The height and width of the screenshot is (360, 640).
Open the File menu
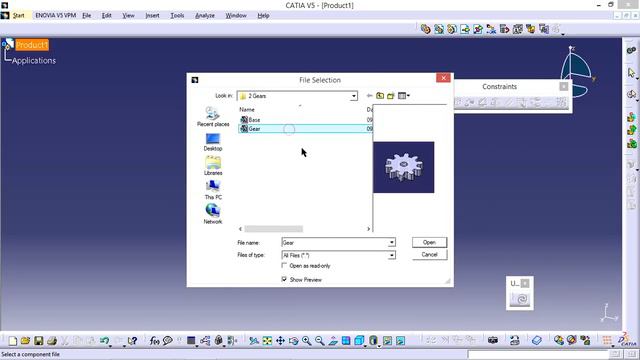click(87, 16)
